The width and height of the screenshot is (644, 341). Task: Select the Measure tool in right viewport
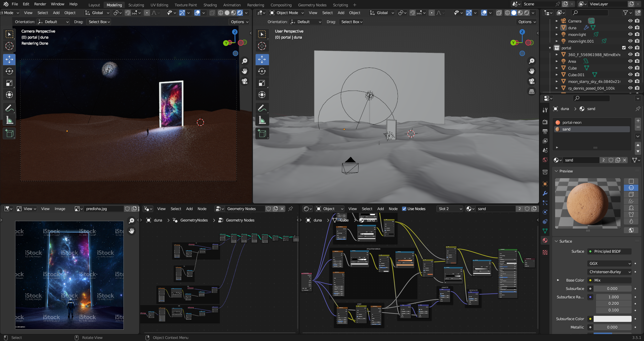[x=262, y=120]
